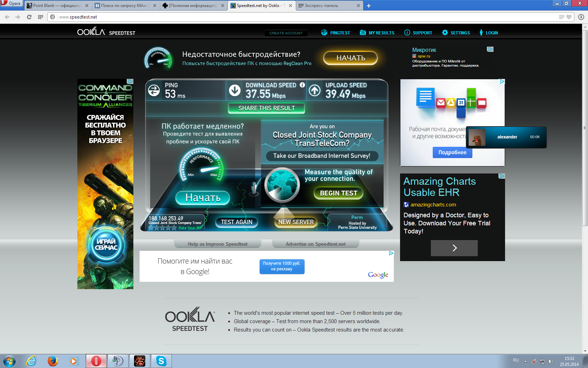The width and height of the screenshot is (588, 368).
Task: Click the browser Back arrow
Action: (7, 17)
